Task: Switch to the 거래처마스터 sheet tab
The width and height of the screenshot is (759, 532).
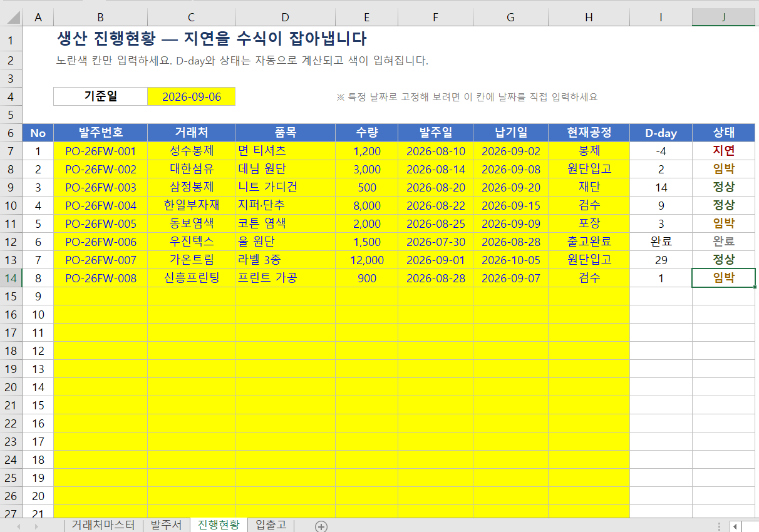Action: pos(103,525)
